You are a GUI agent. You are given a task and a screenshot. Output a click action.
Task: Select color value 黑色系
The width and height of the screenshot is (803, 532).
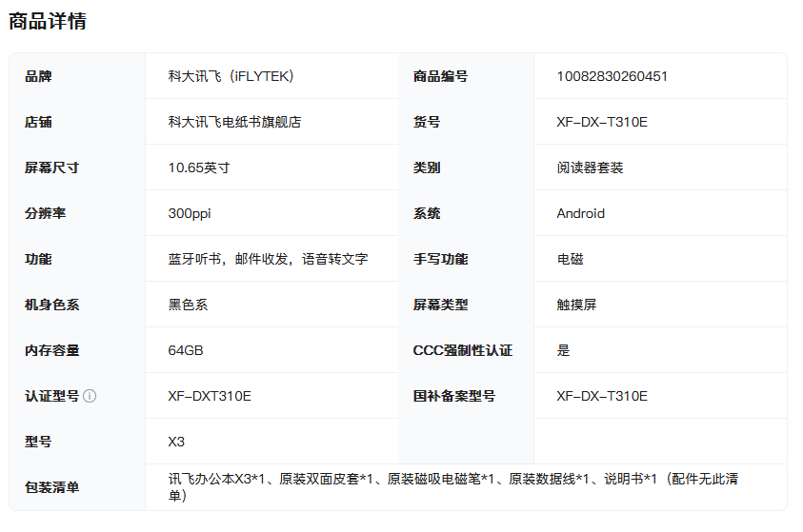[188, 305]
